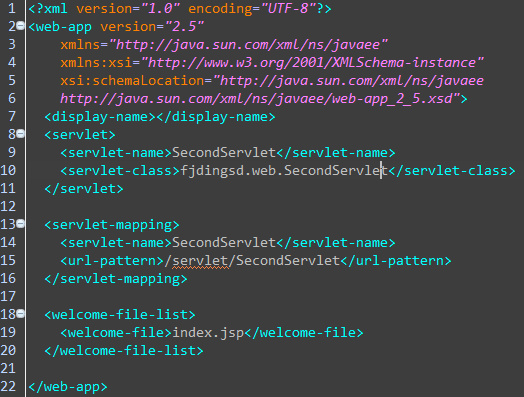Image resolution: width=524 pixels, height=397 pixels.
Task: Click the closing url-pattern tag
Action: click(396, 261)
